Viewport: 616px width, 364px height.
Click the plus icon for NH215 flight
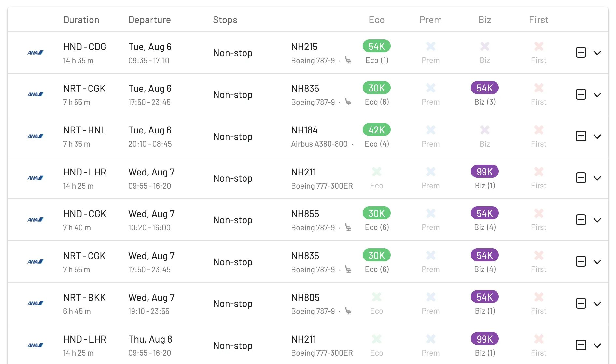[x=581, y=52]
